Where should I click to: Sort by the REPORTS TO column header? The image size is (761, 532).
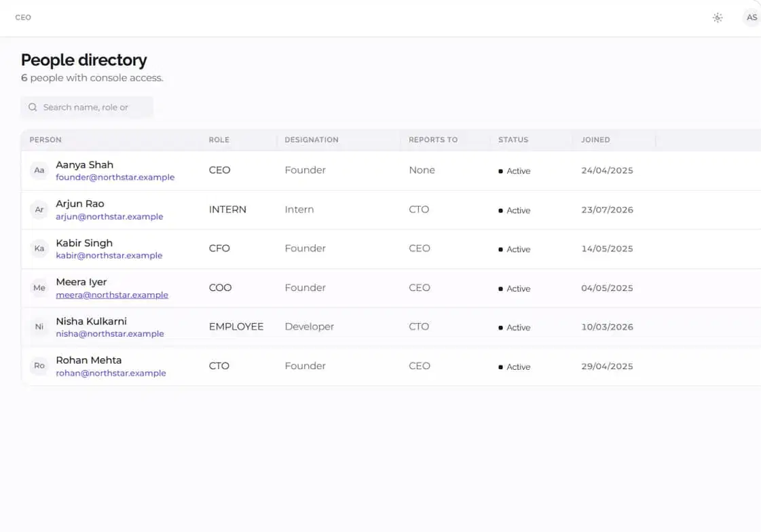(x=433, y=140)
